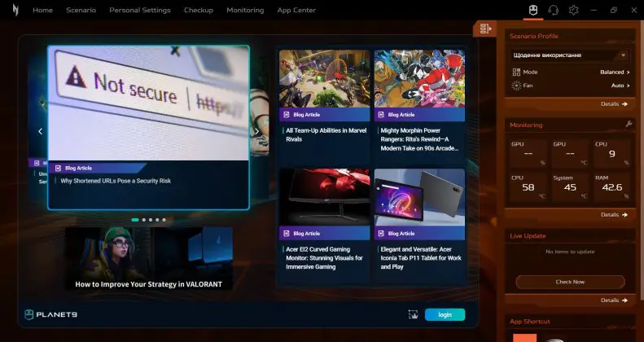Click Blog Article icon on Marvel Rivals card
Screen dimensions: 644x342
pos(287,115)
